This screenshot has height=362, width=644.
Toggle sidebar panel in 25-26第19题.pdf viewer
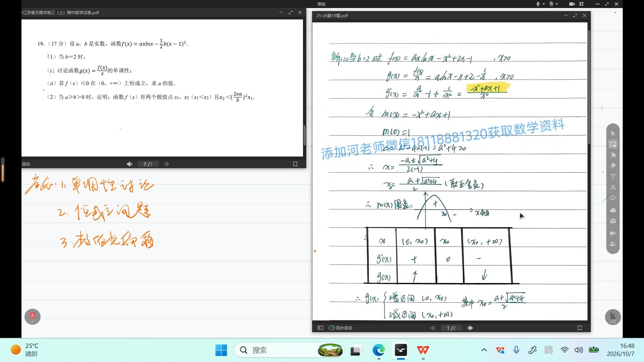(x=320, y=328)
